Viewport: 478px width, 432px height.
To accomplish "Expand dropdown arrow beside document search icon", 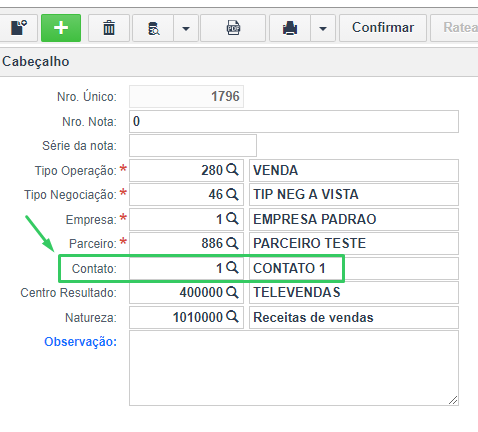I will click(186, 28).
